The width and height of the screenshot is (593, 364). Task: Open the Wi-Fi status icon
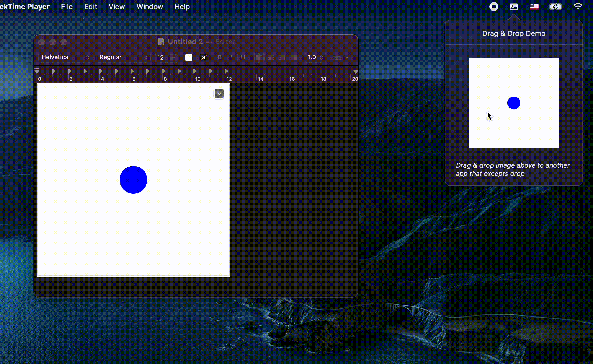(578, 7)
